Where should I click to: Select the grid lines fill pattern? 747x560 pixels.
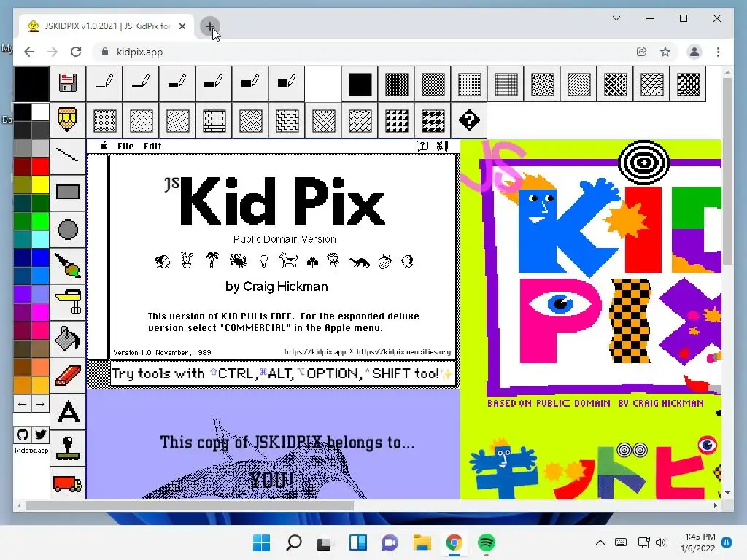point(506,85)
